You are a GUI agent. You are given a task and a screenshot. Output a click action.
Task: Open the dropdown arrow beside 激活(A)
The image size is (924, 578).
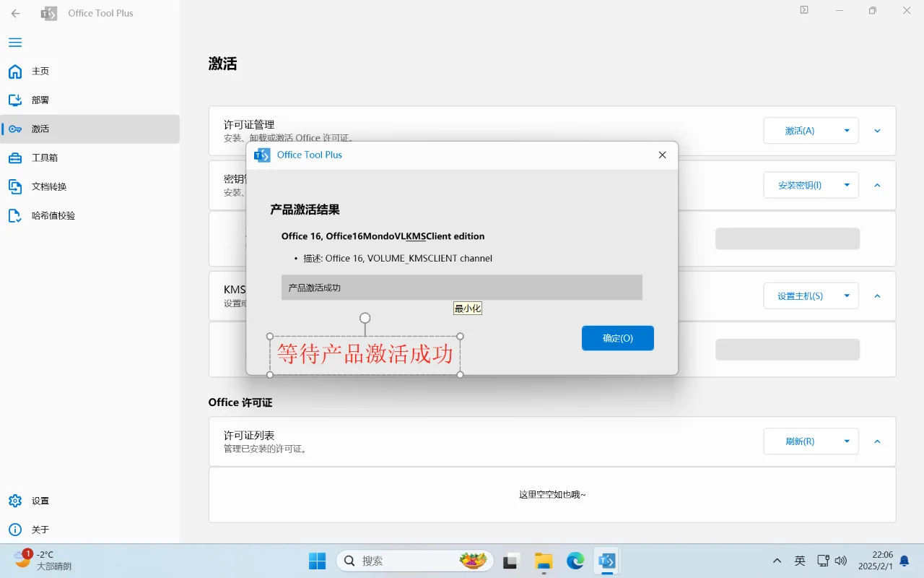click(x=847, y=130)
